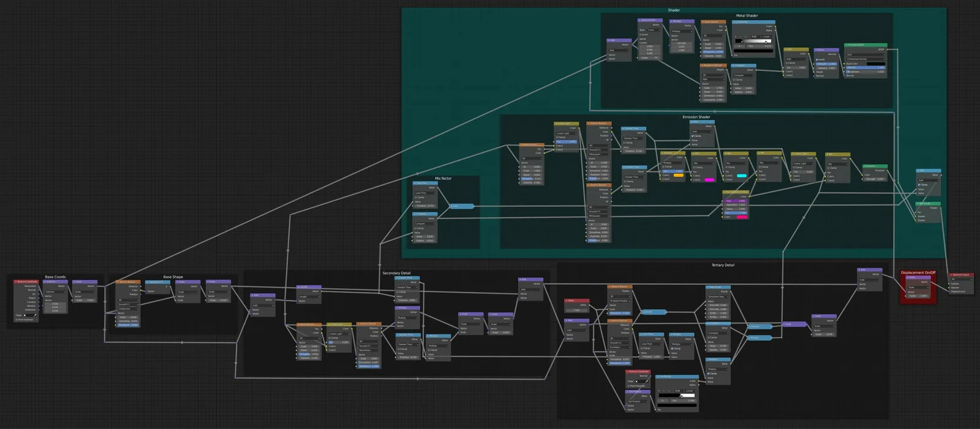
Task: Click the plus button on Metal Shader ColorRamp
Action: tap(736, 37)
